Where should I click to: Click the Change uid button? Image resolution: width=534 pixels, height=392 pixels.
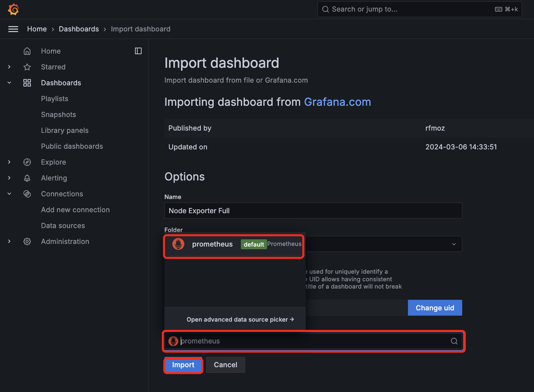[435, 308]
